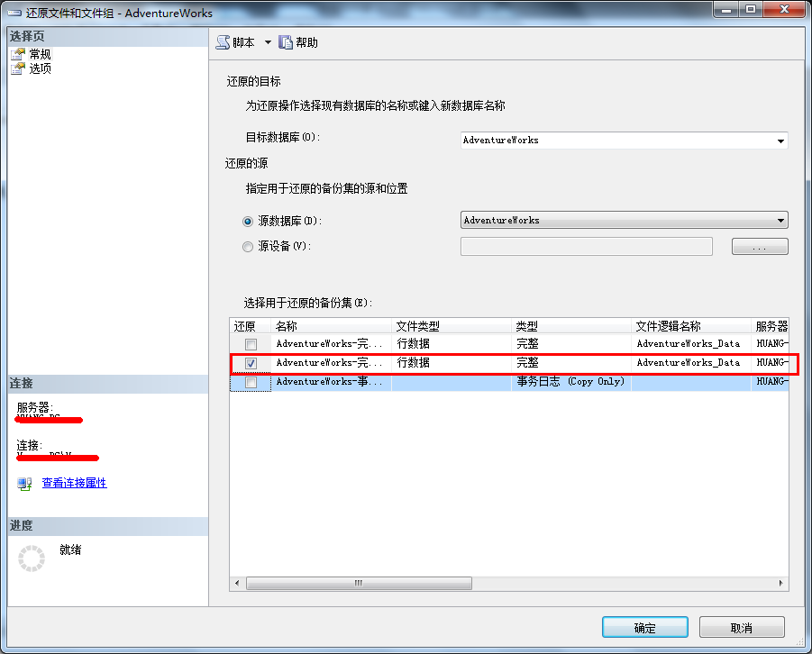The height and width of the screenshot is (654, 812).
Task: Open the 查看连接属性 link
Action: click(74, 483)
